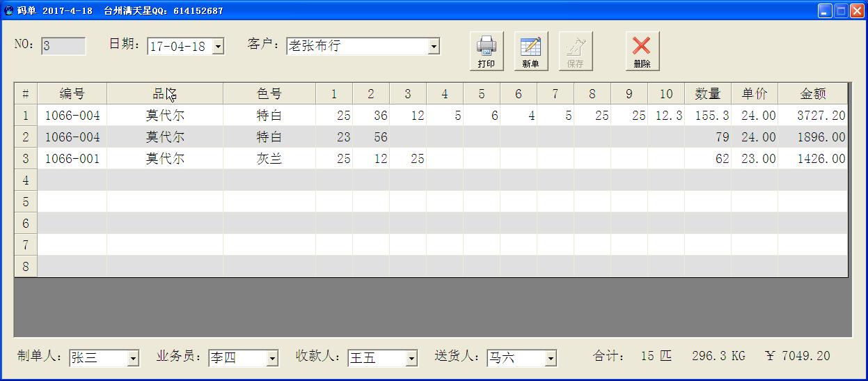This screenshot has height=381, width=868.
Task: Click amount cell 3727.20
Action: click(x=813, y=116)
